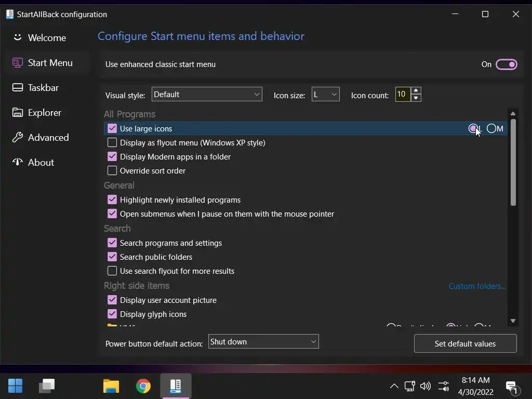Enable Override sort order
Viewport: 532px width, 399px height.
point(112,170)
